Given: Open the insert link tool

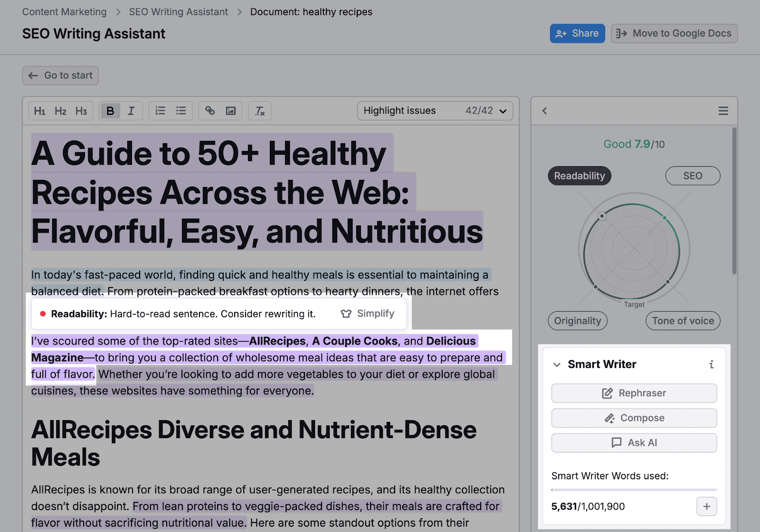Looking at the screenshot, I should pos(210,111).
